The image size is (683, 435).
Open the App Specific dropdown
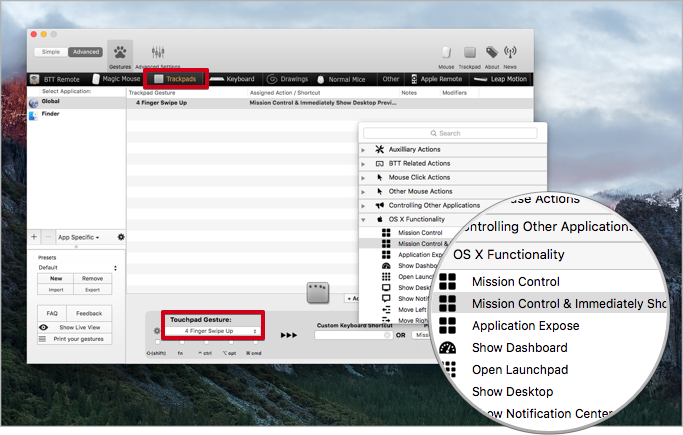click(x=79, y=237)
